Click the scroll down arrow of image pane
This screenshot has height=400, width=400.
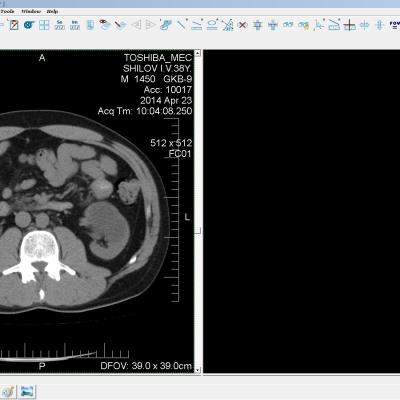[x=198, y=370]
